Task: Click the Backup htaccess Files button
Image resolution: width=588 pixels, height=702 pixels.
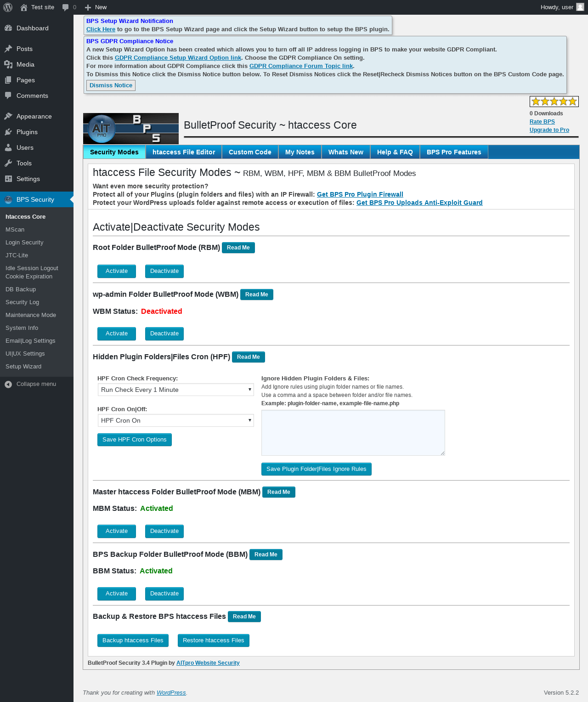Action: point(133,640)
